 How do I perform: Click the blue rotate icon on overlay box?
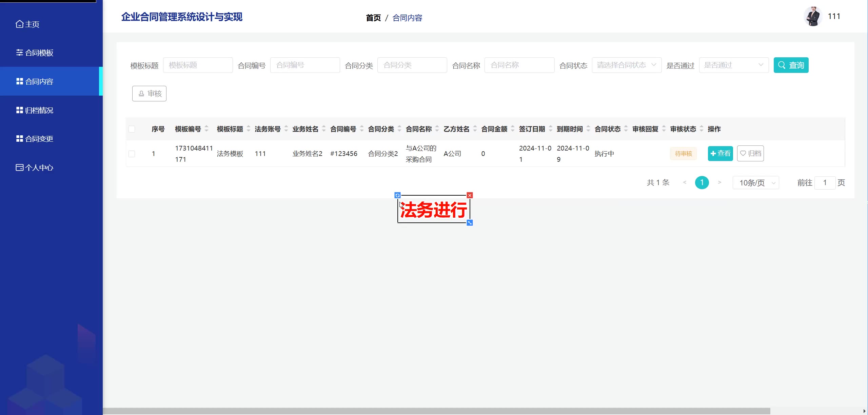click(397, 195)
